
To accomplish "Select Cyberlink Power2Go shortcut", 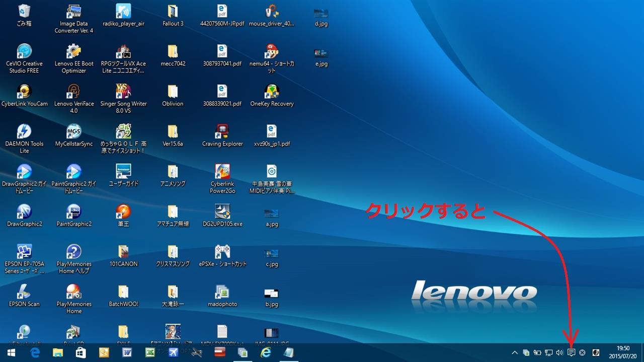I will (x=222, y=179).
